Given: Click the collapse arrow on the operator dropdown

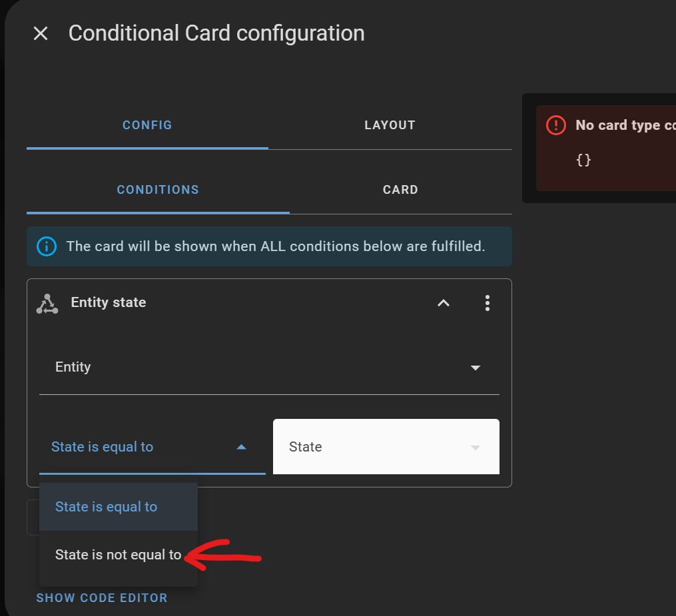Looking at the screenshot, I should click(x=241, y=447).
